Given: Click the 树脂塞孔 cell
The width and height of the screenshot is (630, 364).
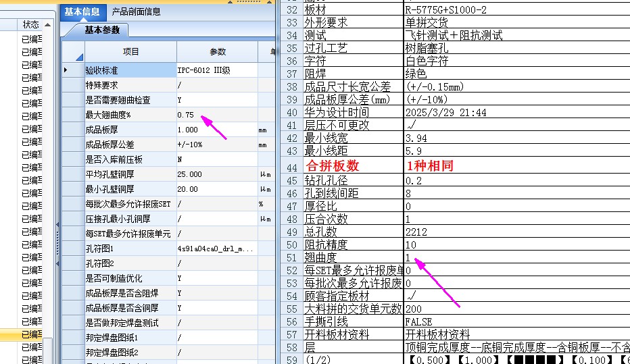Looking at the screenshot, I should (x=516, y=48).
